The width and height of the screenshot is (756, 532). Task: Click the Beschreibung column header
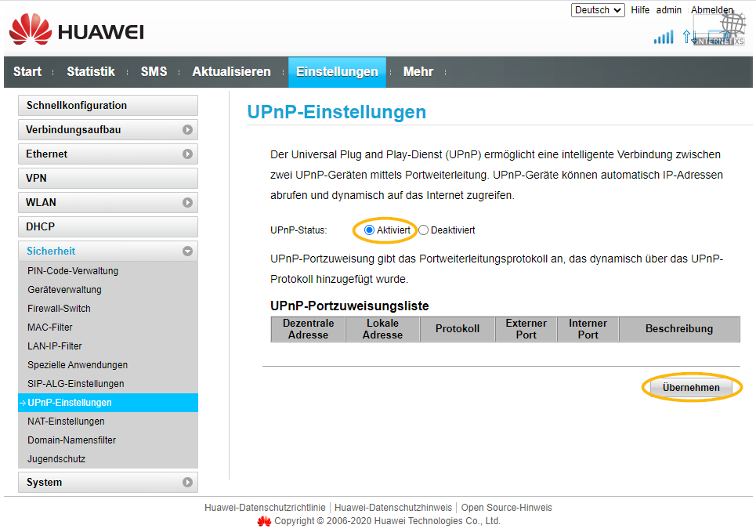click(x=679, y=329)
